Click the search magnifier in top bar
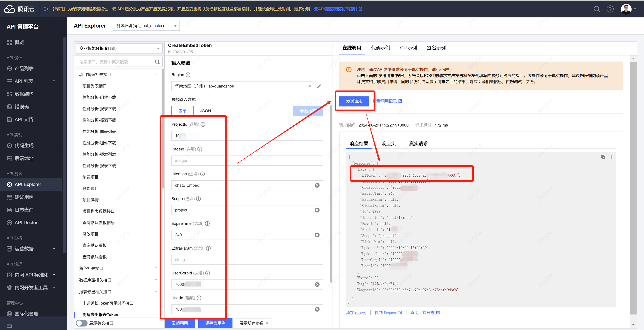This screenshot has width=644, height=330. click(596, 9)
